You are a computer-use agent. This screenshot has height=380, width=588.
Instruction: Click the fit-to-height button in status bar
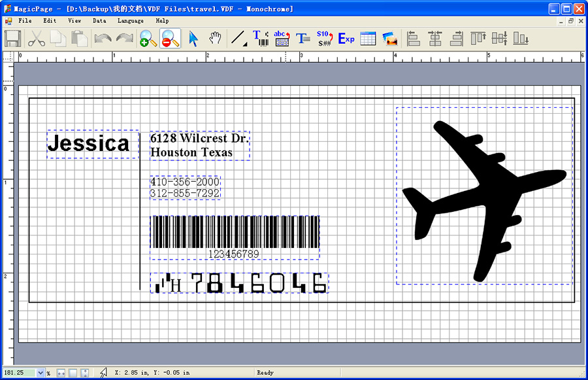tap(84, 373)
